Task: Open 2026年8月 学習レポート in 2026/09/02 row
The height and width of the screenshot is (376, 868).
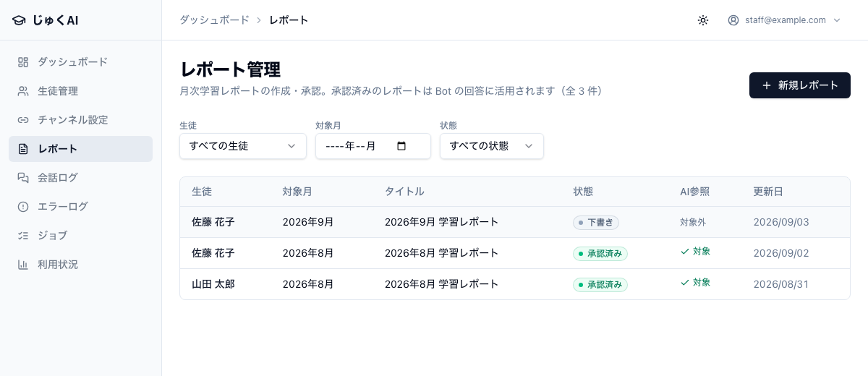Action: [441, 253]
